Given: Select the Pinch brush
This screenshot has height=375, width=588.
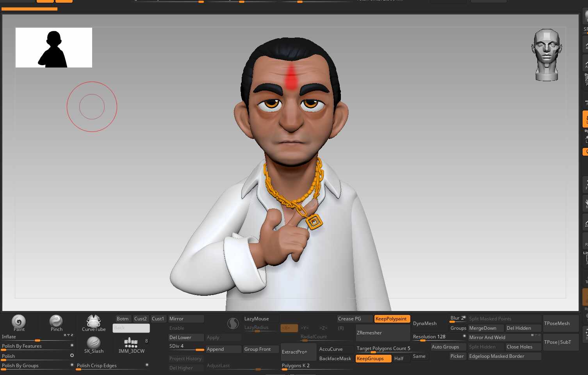Looking at the screenshot, I should (x=56, y=321).
